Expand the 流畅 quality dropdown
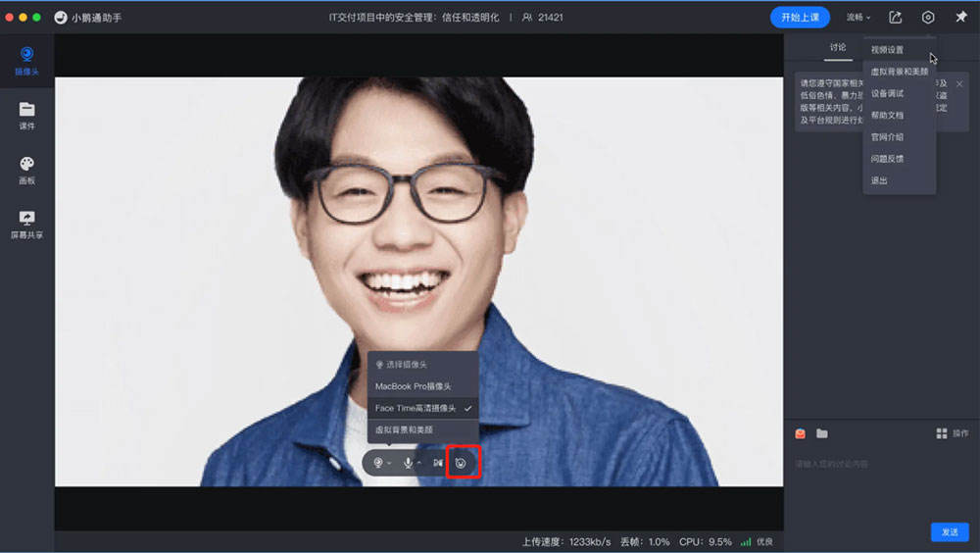This screenshot has width=980, height=553. 857,18
